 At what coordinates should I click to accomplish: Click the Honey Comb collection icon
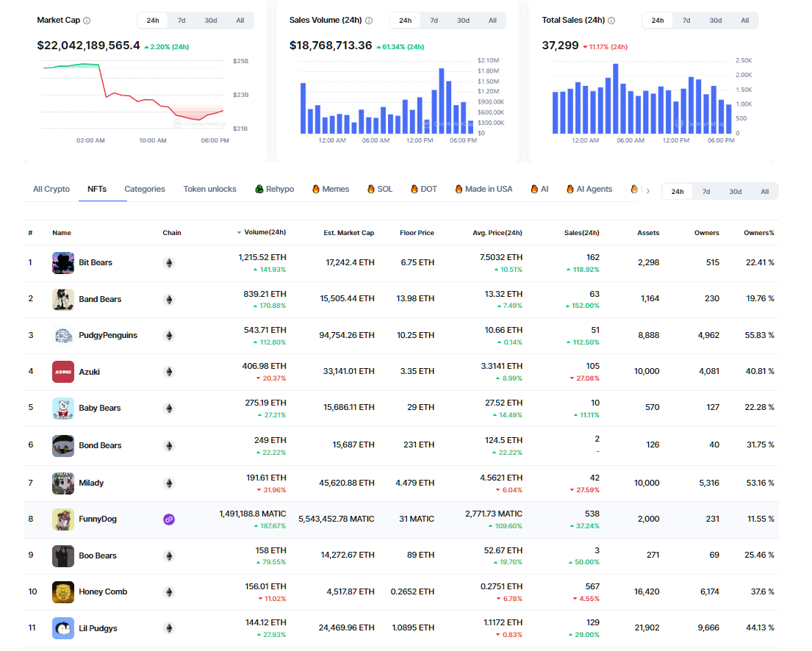63,592
